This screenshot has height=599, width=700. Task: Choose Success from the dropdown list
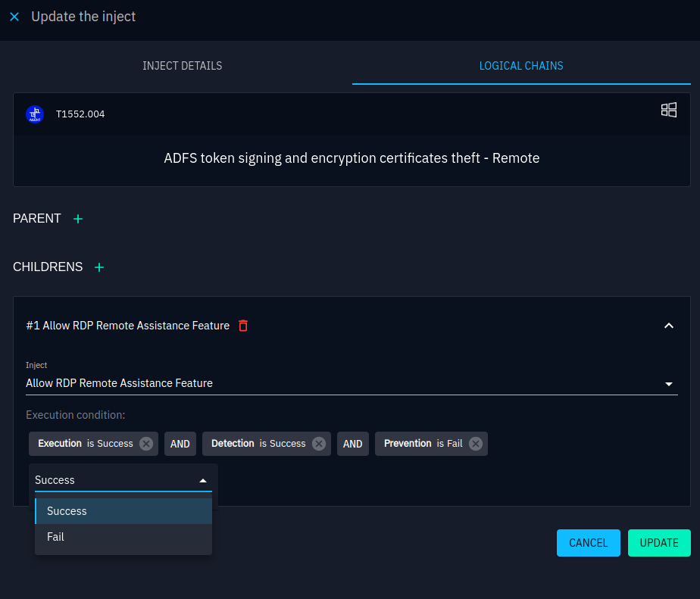(67, 511)
